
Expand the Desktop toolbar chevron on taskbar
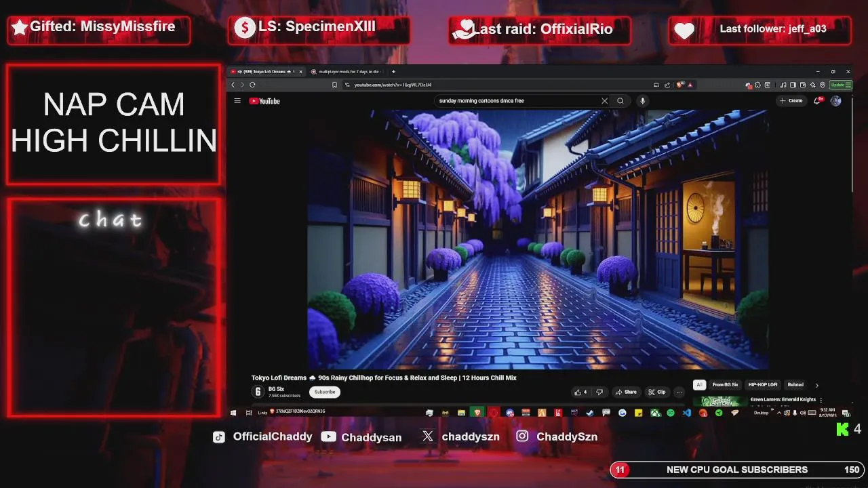pos(772,410)
